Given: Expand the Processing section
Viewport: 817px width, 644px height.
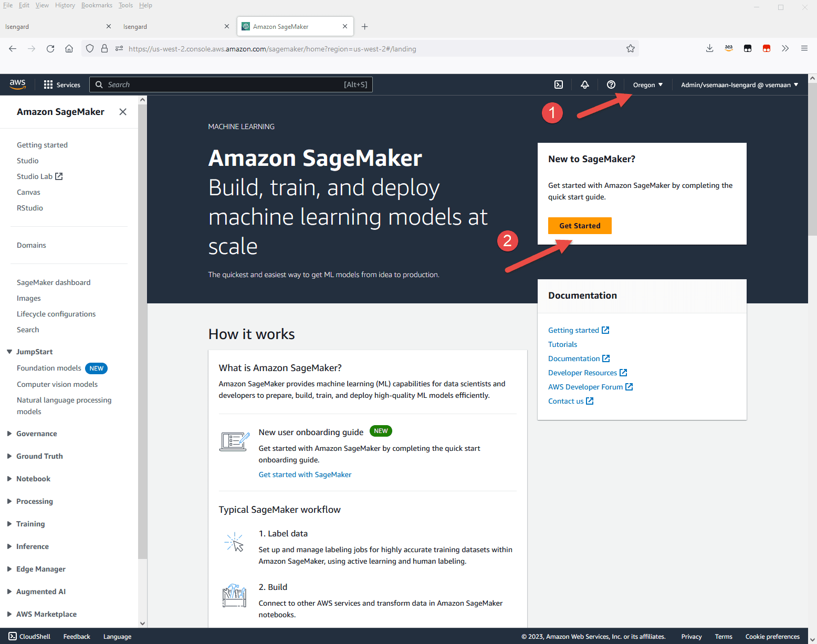Looking at the screenshot, I should click(9, 501).
